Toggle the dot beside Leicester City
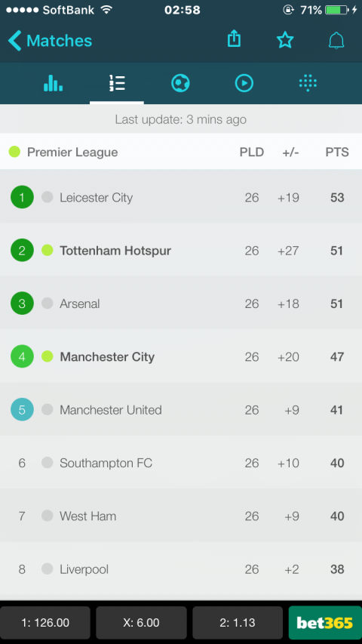The width and height of the screenshot is (362, 644). [x=48, y=197]
